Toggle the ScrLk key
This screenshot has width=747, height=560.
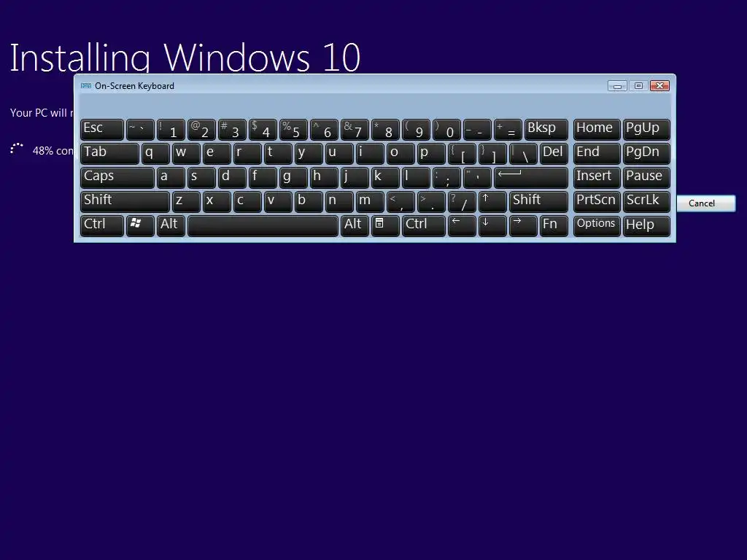click(646, 201)
